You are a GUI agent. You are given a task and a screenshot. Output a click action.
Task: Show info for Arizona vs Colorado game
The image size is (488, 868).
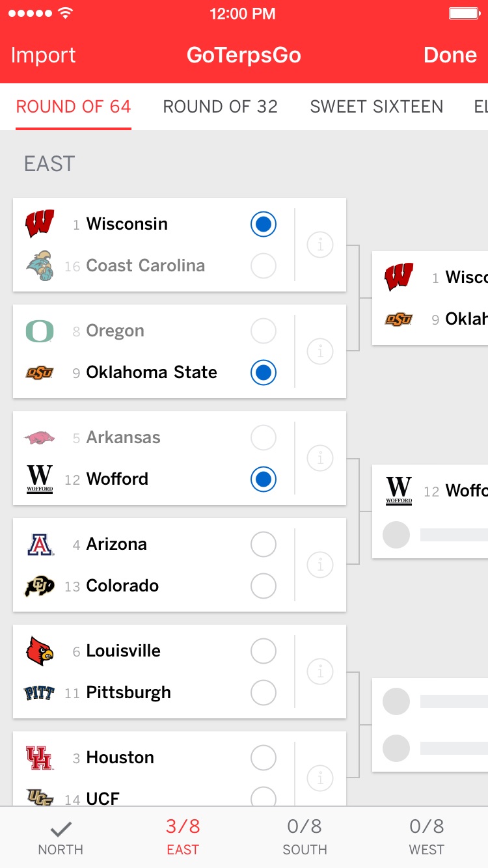(320, 565)
